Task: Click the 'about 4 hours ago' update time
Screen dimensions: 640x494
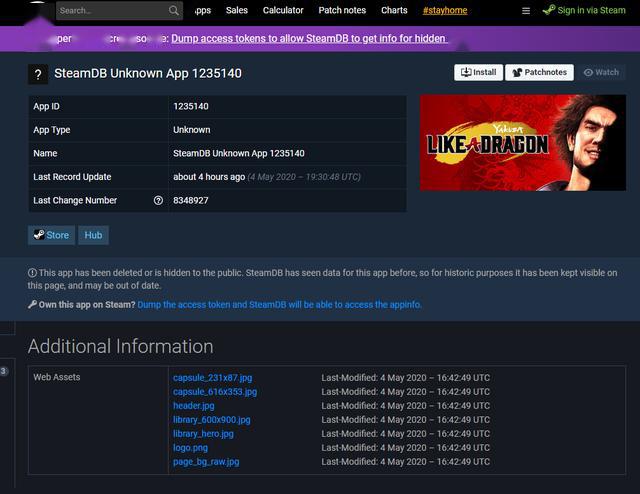Action: point(209,177)
